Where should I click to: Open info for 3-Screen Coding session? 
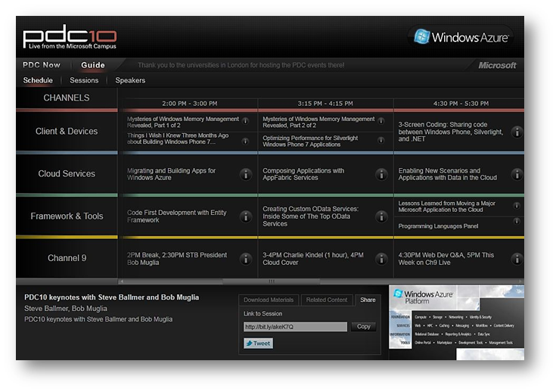[517, 132]
